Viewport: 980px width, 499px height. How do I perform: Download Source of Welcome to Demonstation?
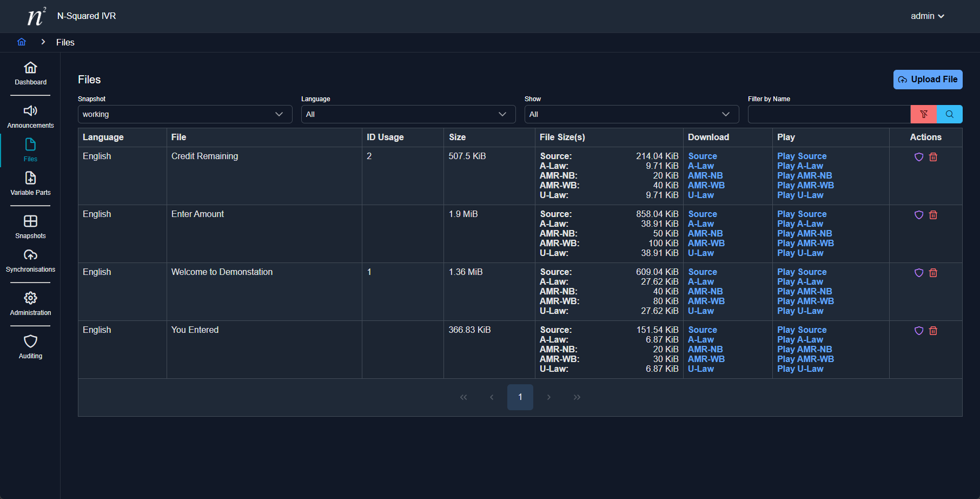point(703,272)
